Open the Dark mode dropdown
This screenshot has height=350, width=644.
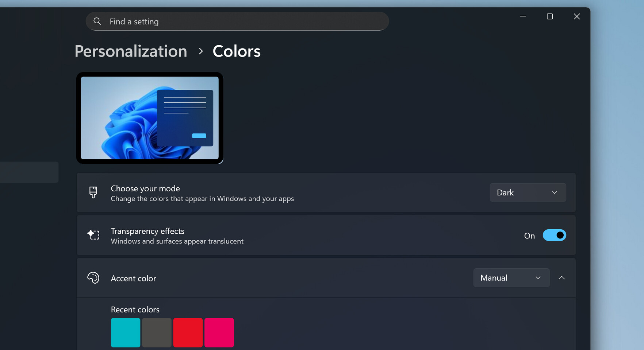tap(528, 192)
